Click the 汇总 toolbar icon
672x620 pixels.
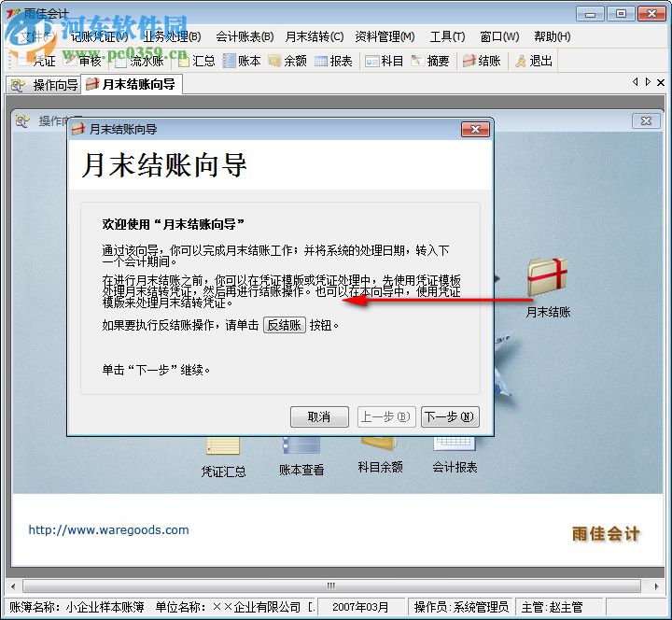click(x=197, y=61)
